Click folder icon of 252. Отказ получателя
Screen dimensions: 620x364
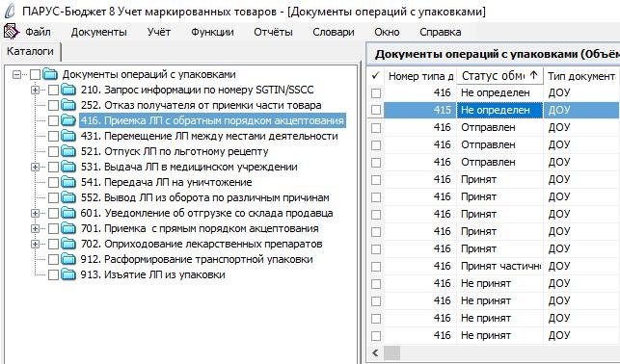[68, 105]
